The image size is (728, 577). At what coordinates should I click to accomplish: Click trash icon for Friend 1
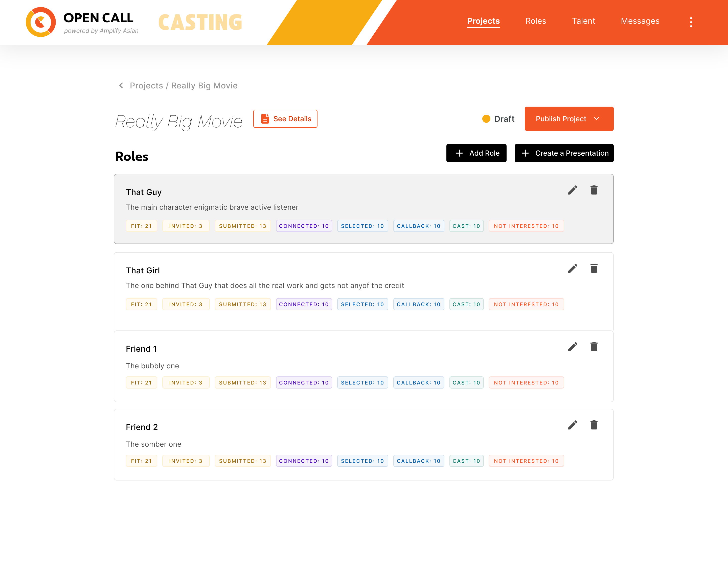coord(594,347)
